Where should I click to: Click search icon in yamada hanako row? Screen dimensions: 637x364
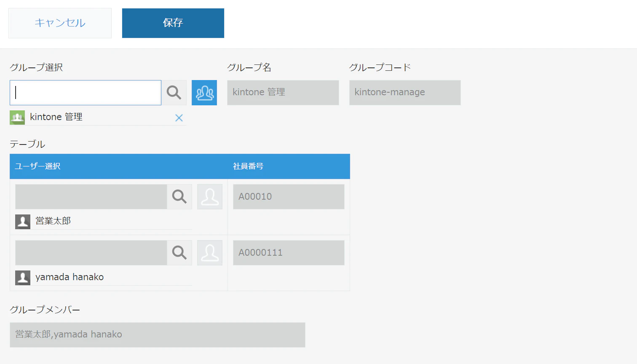[x=179, y=253]
